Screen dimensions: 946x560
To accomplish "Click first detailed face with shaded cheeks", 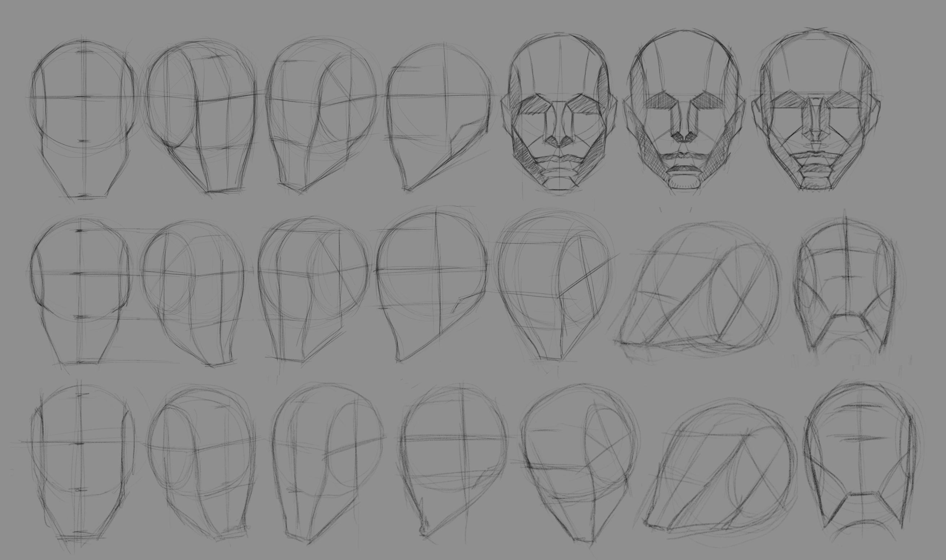I will [x=559, y=113].
